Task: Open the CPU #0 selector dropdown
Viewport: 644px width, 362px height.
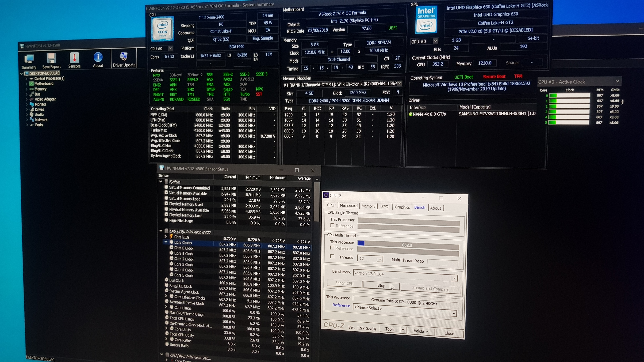Action: click(x=170, y=48)
